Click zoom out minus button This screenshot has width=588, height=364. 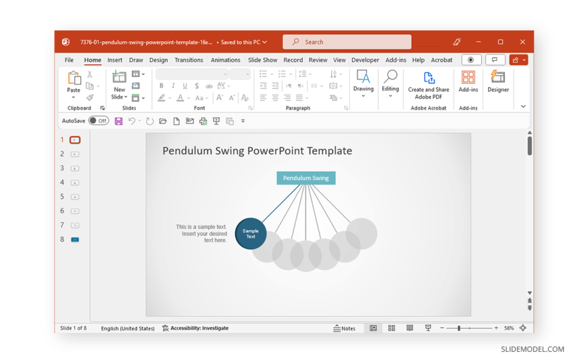(442, 328)
